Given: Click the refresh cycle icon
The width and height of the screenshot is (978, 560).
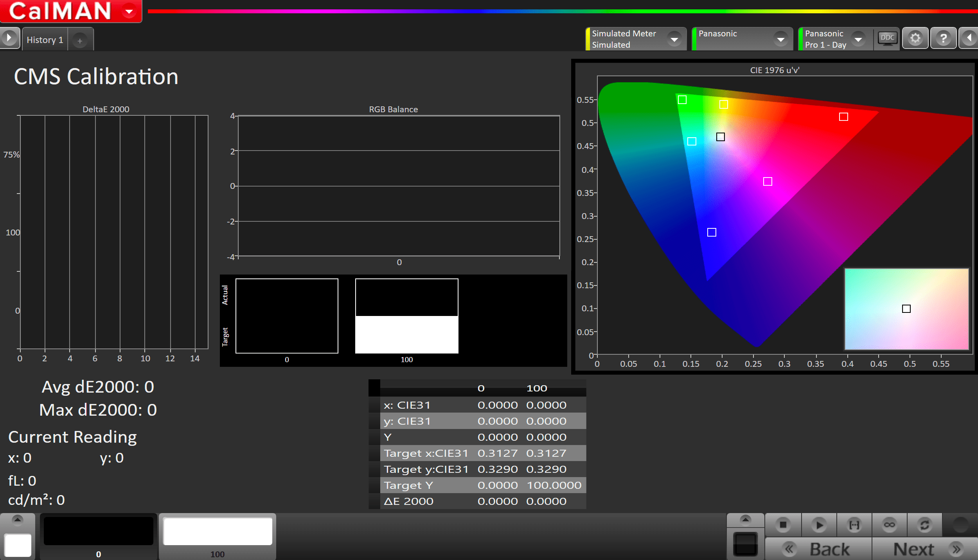Looking at the screenshot, I should coord(924,525).
